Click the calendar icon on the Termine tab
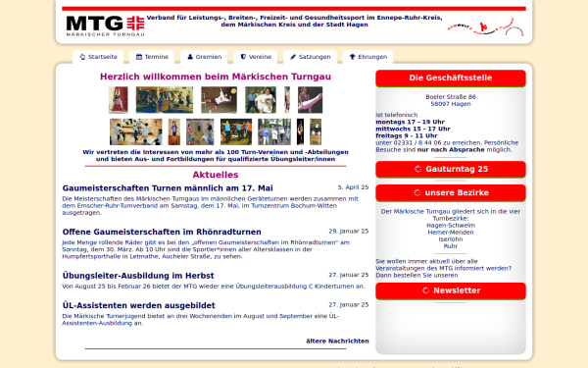 [139, 57]
